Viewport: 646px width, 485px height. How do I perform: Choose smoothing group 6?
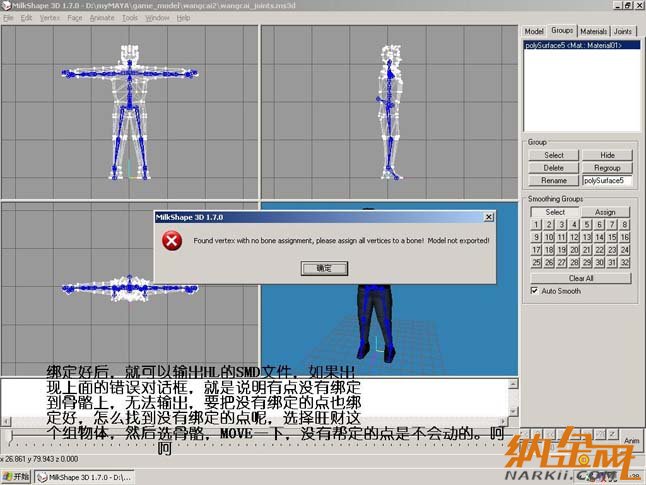point(599,225)
